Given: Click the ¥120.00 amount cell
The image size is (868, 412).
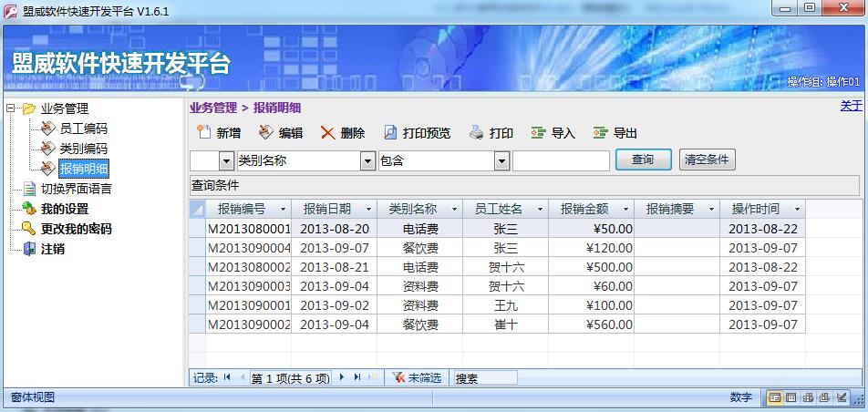Looking at the screenshot, I should [591, 248].
